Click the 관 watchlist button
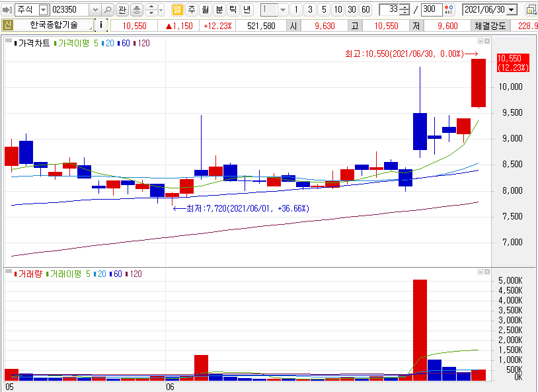This screenshot has height=392, width=538. (122, 10)
